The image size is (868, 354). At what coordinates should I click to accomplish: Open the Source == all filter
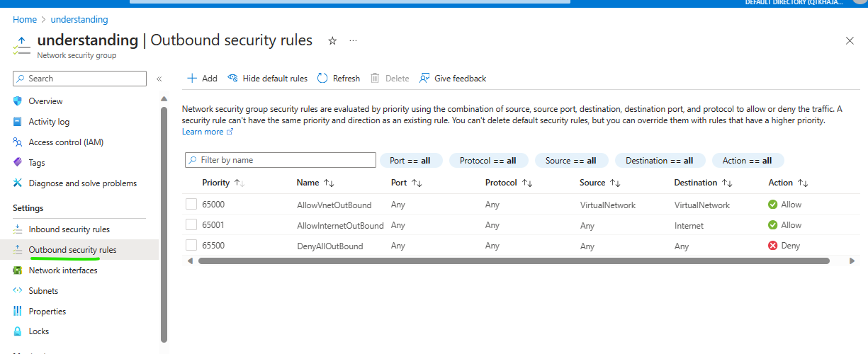pos(571,161)
